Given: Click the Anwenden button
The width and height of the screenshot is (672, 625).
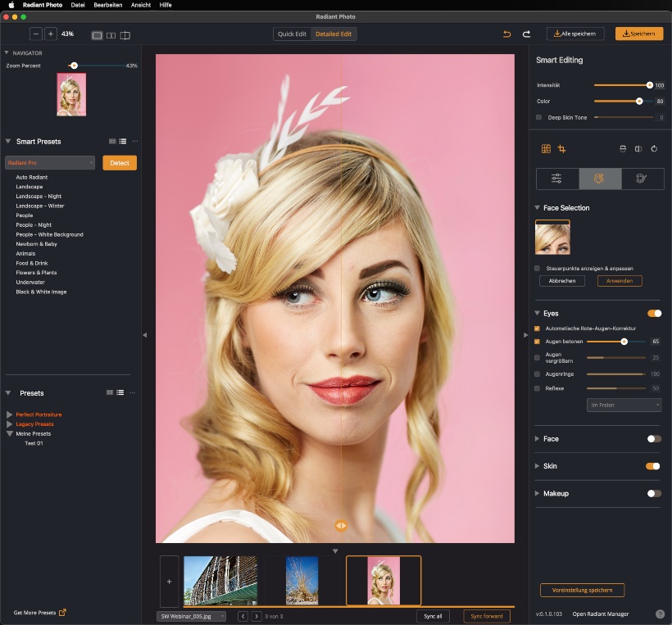Looking at the screenshot, I should (x=620, y=281).
